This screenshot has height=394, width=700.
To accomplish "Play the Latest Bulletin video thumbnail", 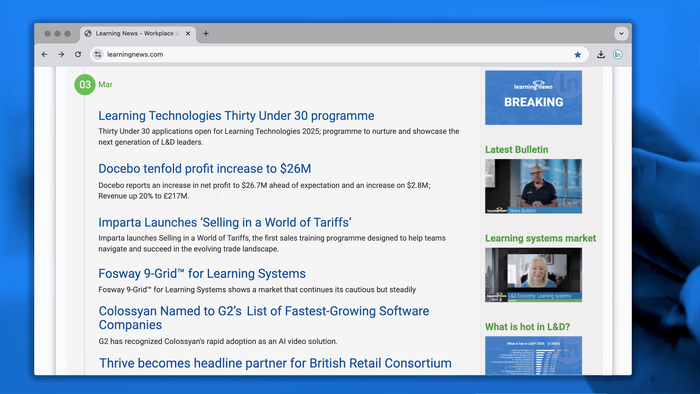I will pyautogui.click(x=533, y=186).
